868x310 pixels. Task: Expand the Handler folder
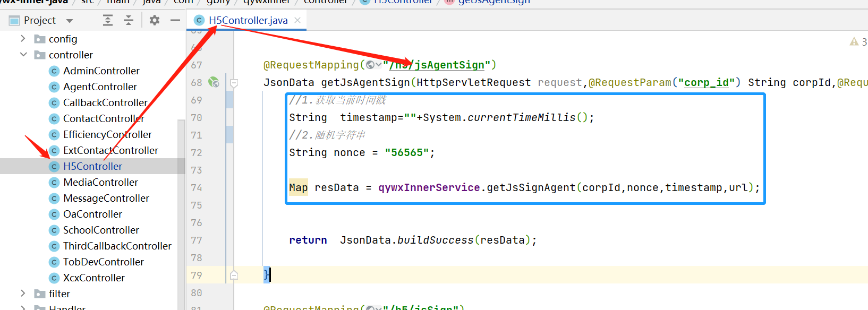click(23, 307)
